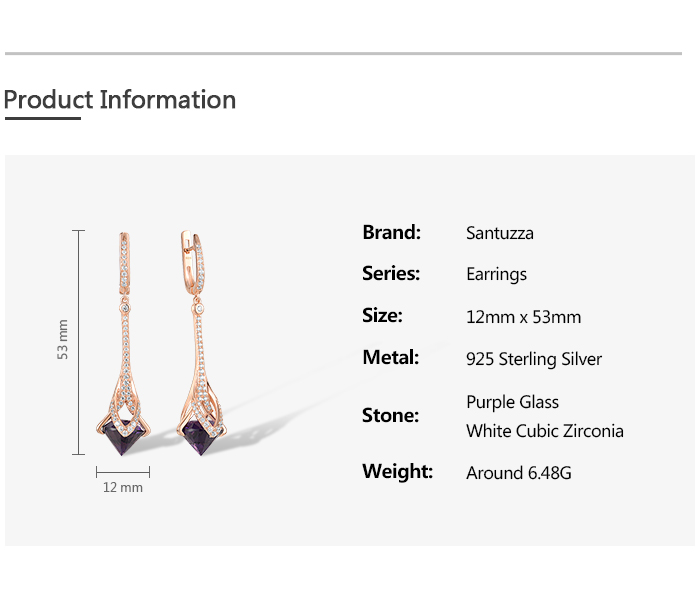
Task: Click the Around 6.48G weight value
Action: click(x=518, y=473)
